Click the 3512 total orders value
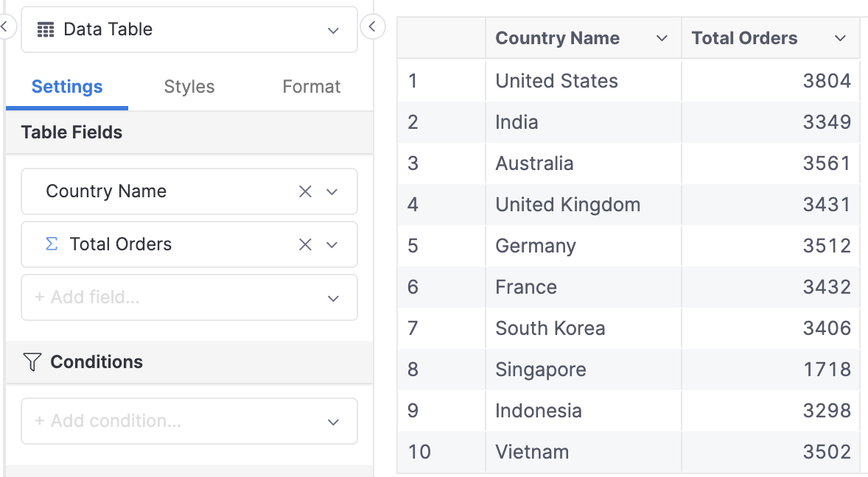This screenshot has height=477, width=868. tap(827, 246)
